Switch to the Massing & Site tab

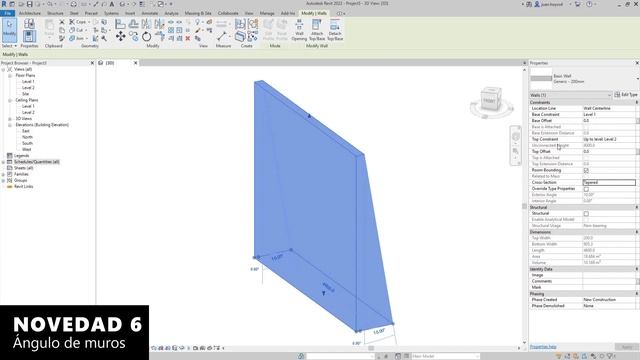coord(198,13)
